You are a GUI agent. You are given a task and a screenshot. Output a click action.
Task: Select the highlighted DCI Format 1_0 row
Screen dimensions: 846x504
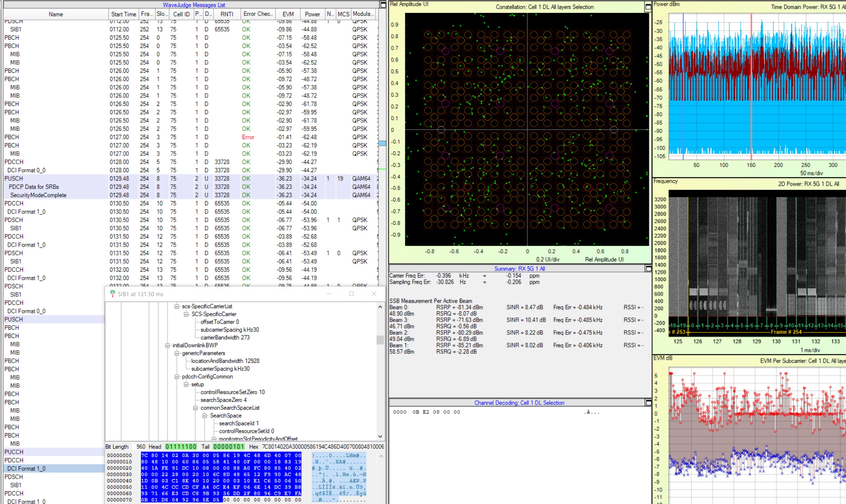(x=54, y=469)
